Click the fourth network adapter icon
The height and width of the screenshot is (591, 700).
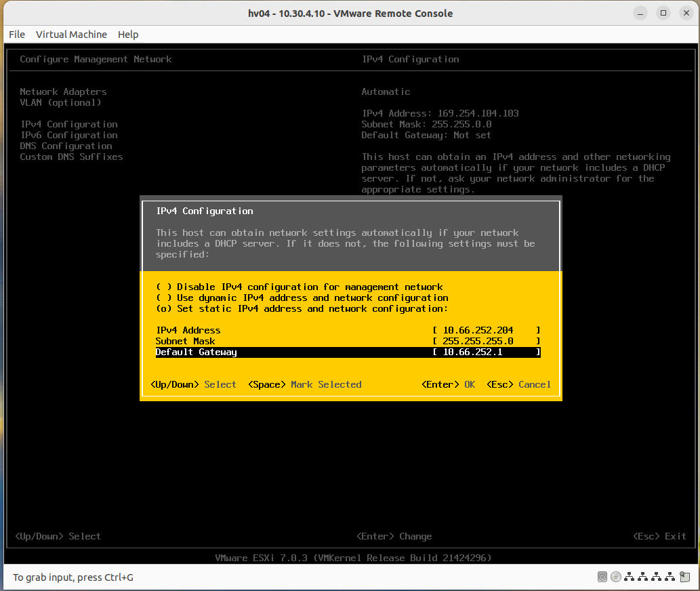coord(671,577)
